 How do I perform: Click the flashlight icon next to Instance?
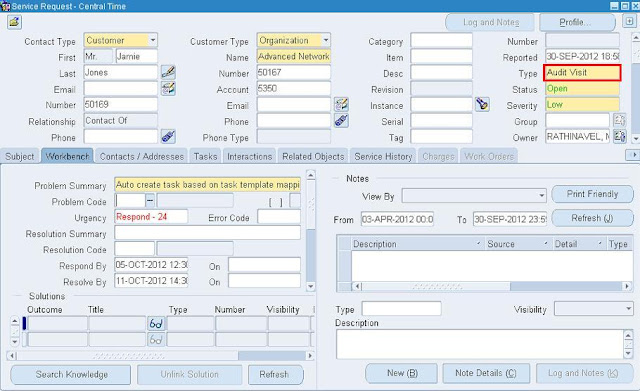pyautogui.click(x=482, y=104)
